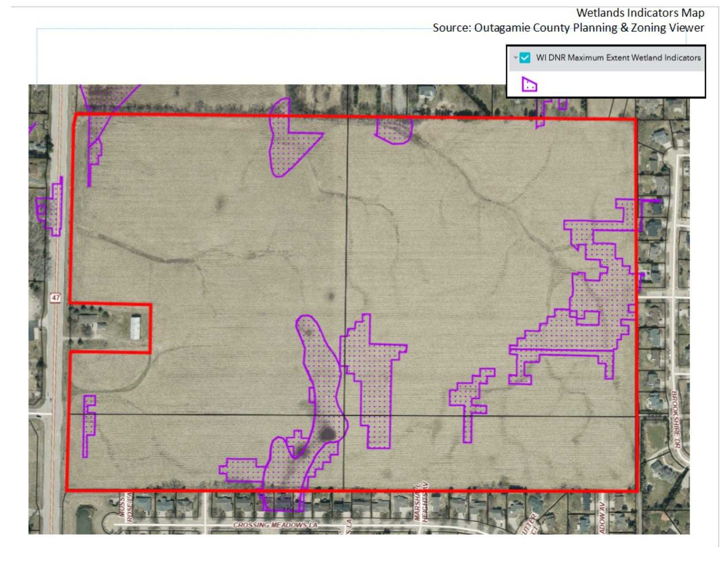Click the Crossing Meadows La street label
Screen dimensions: 728x563
[275, 525]
